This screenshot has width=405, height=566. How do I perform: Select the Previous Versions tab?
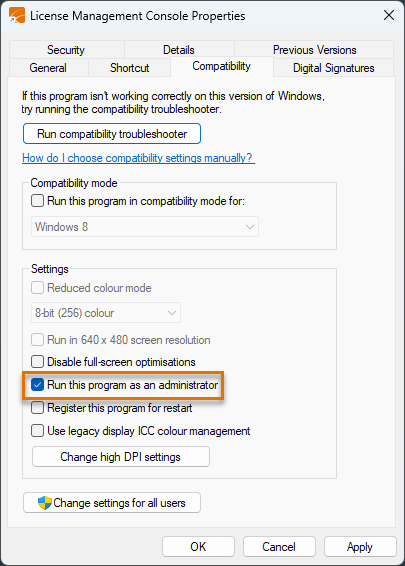(x=314, y=49)
